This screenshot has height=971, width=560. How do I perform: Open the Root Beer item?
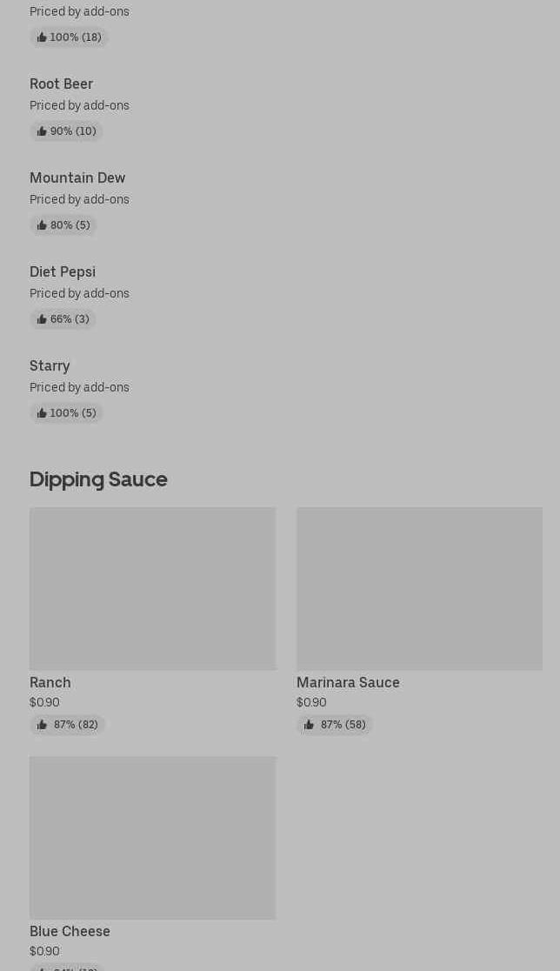(61, 84)
